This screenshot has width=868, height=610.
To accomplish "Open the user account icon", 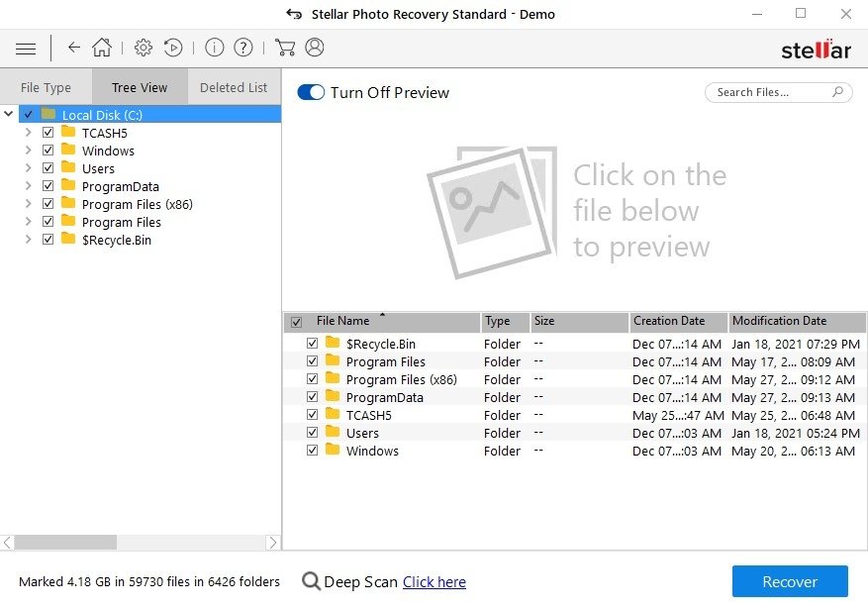I will tap(315, 48).
